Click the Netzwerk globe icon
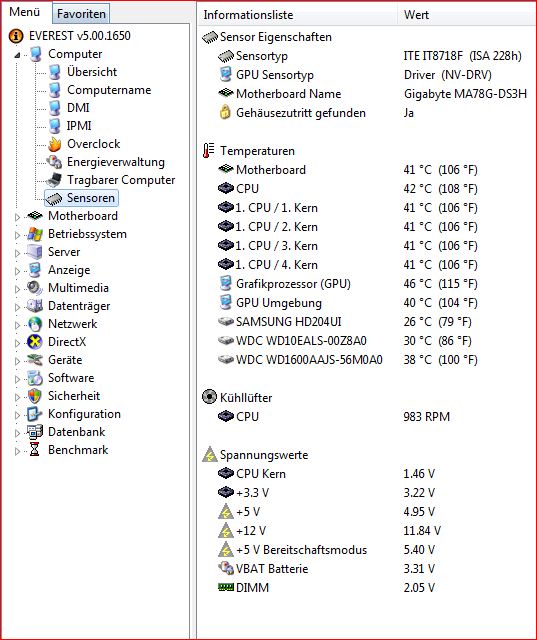 [35, 324]
